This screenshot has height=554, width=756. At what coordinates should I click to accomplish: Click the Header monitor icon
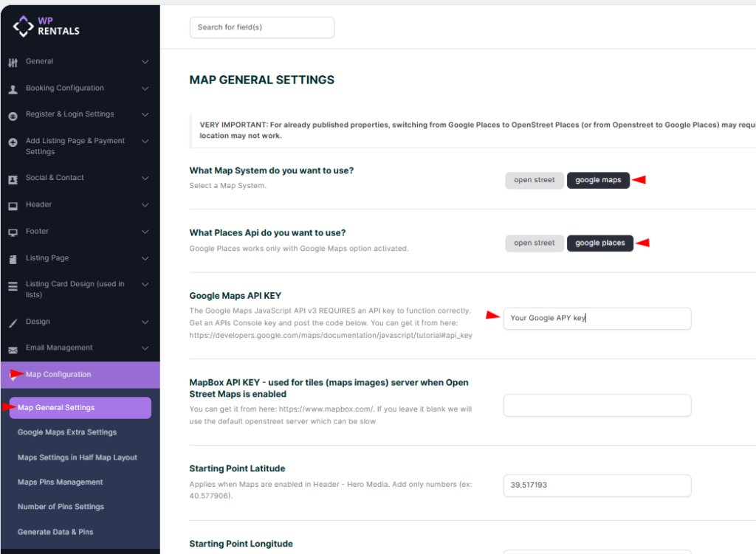[x=13, y=206]
